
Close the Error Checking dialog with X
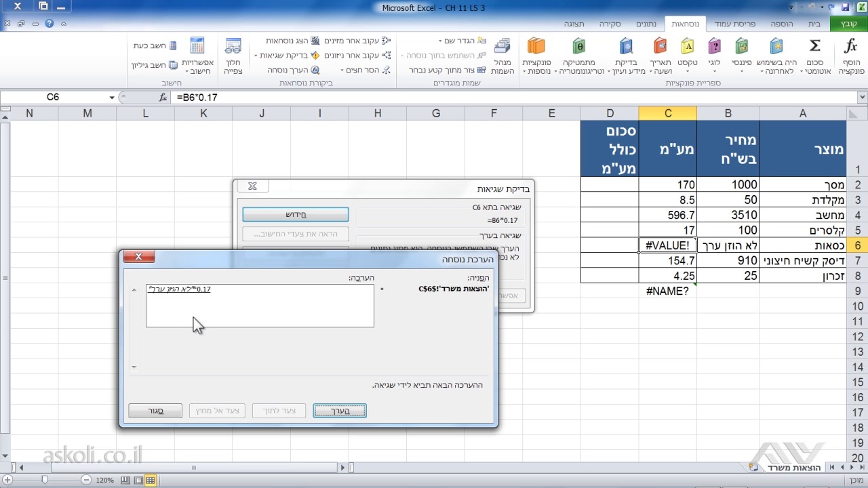(x=252, y=186)
